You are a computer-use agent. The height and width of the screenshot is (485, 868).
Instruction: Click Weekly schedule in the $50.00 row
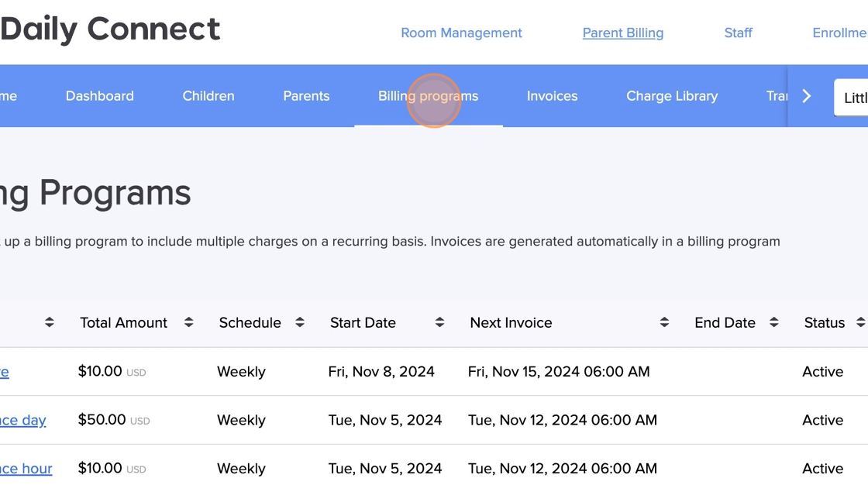pyautogui.click(x=241, y=420)
